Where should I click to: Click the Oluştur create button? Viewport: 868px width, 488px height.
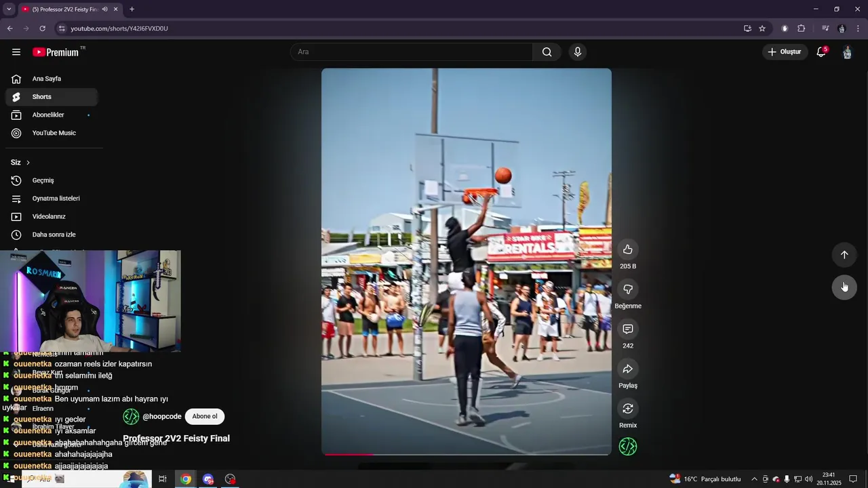click(785, 52)
